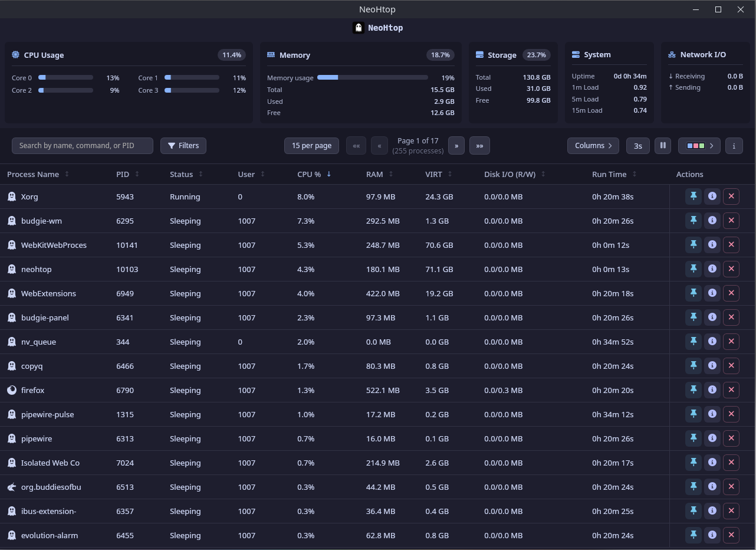Show info for firefox process
The height and width of the screenshot is (550, 756).
click(712, 390)
